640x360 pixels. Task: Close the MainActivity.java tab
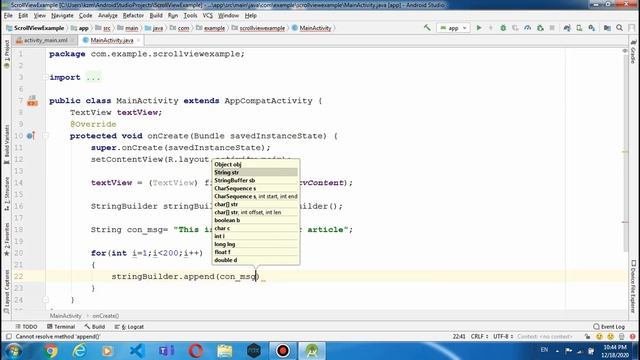pyautogui.click(x=138, y=40)
